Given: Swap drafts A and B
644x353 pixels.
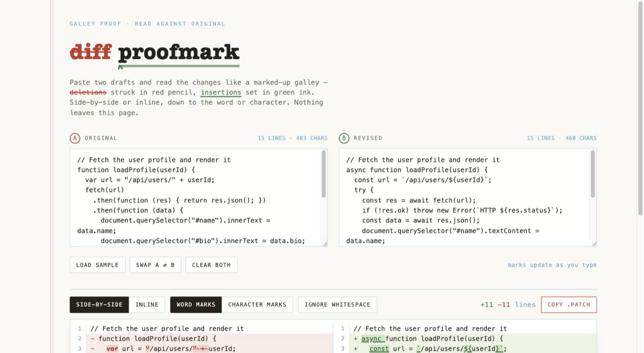Looking at the screenshot, I should pos(155,265).
